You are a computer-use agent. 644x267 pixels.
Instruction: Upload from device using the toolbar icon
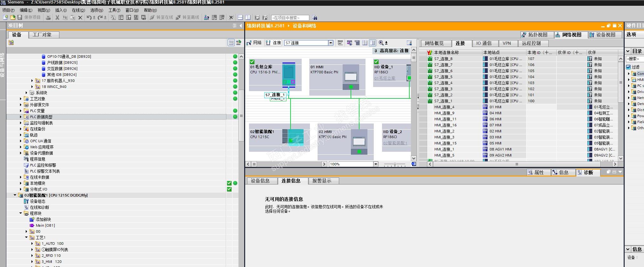point(129,17)
